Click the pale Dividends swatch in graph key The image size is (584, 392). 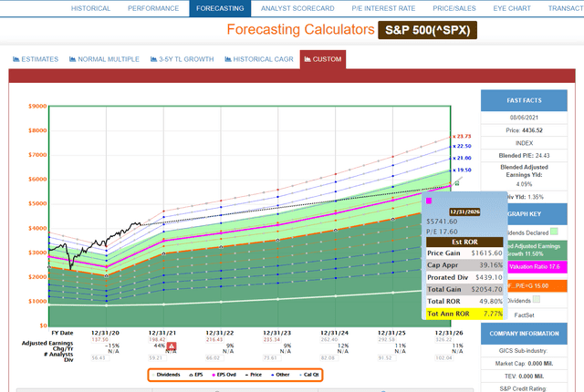(x=536, y=299)
